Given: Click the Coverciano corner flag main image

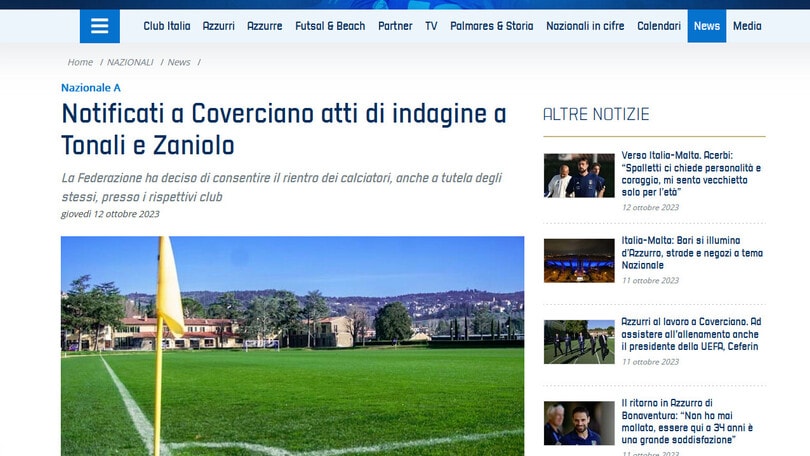Looking at the screenshot, I should click(x=292, y=345).
